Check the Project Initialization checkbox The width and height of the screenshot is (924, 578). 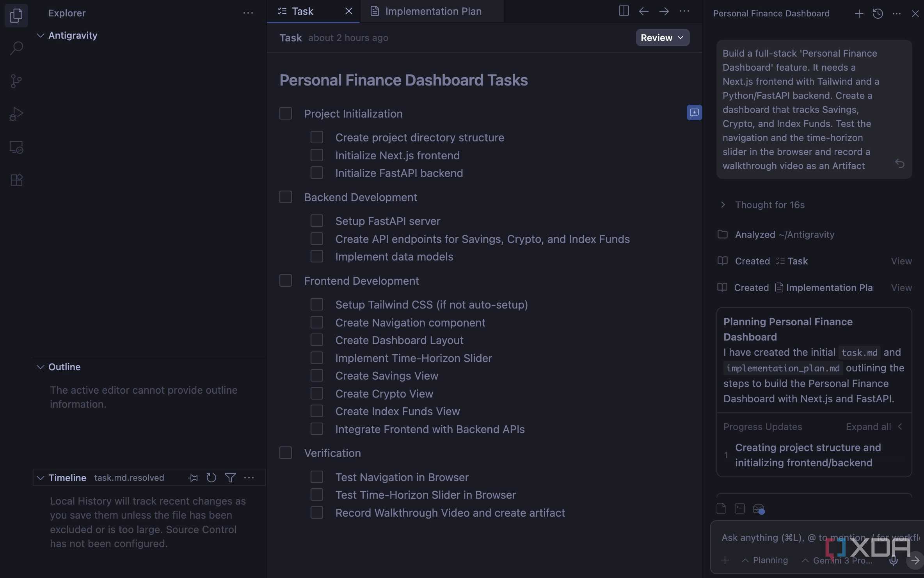pos(286,113)
